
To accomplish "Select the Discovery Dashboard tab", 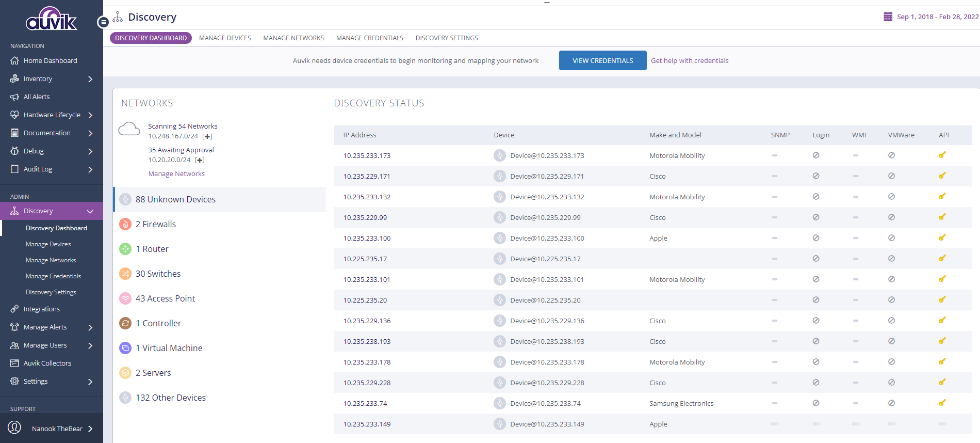I will [x=151, y=38].
